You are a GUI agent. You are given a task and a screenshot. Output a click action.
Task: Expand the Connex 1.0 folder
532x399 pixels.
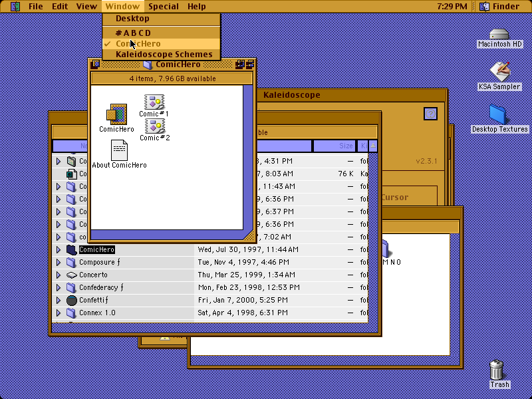(x=59, y=313)
